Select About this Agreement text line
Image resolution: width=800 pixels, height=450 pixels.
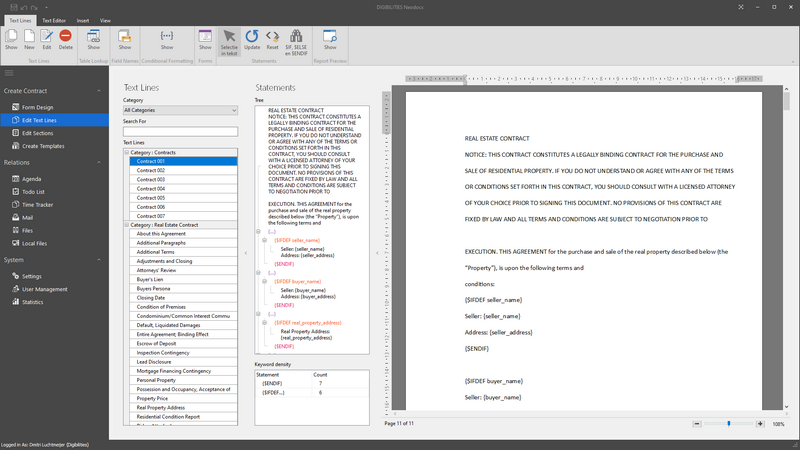coord(183,234)
